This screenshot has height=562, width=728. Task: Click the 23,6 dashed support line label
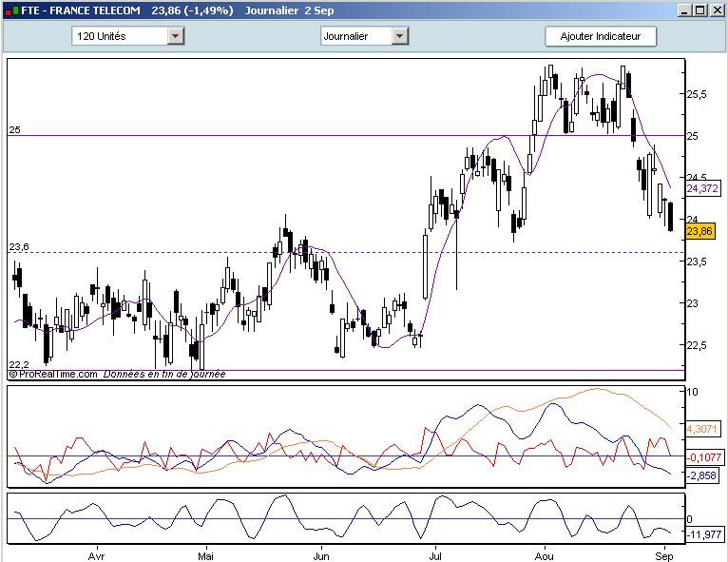(x=19, y=246)
